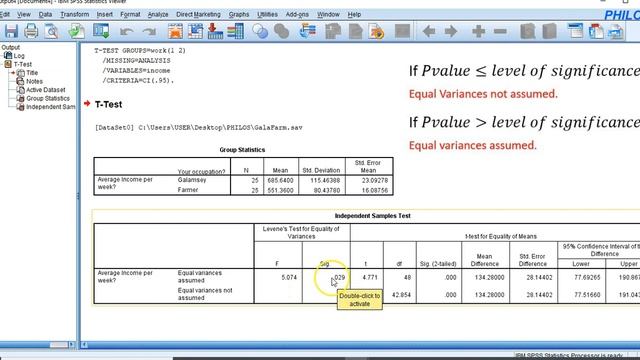Click the horizontal scrollbar under output pane

click(x=360, y=345)
